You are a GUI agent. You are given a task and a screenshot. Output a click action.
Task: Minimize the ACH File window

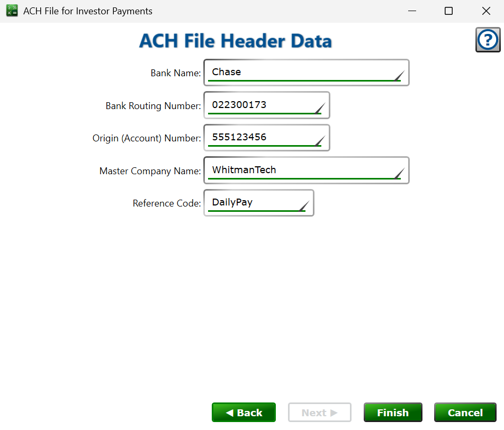412,11
